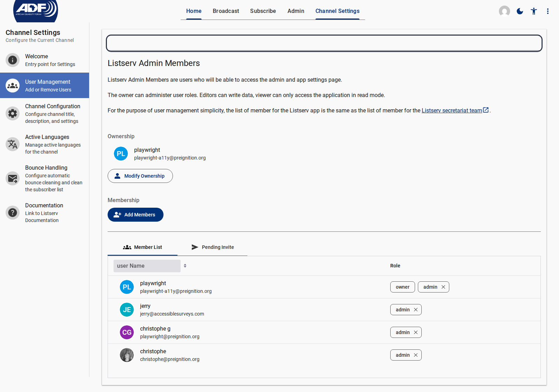Open the Listserv secretariat team link

point(452,110)
